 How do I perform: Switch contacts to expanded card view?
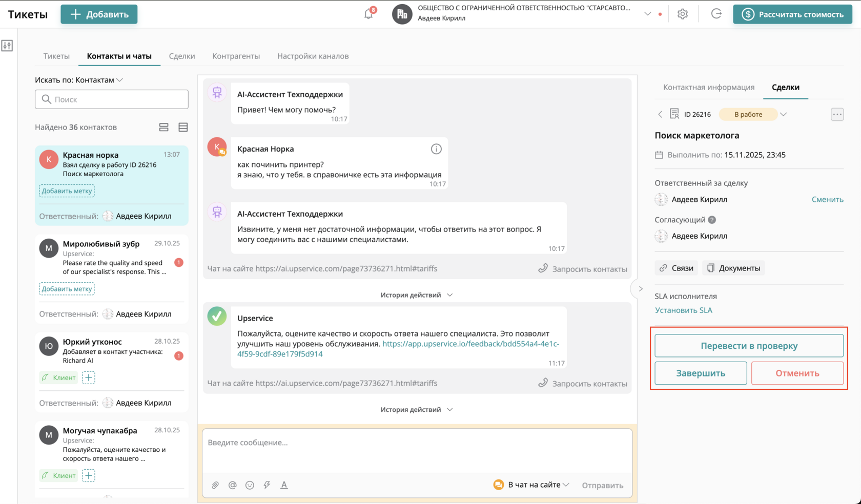(x=163, y=127)
